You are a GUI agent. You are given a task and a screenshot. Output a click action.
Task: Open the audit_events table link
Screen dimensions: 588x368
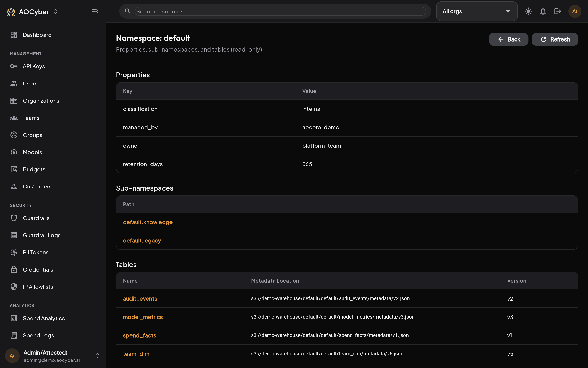point(140,298)
